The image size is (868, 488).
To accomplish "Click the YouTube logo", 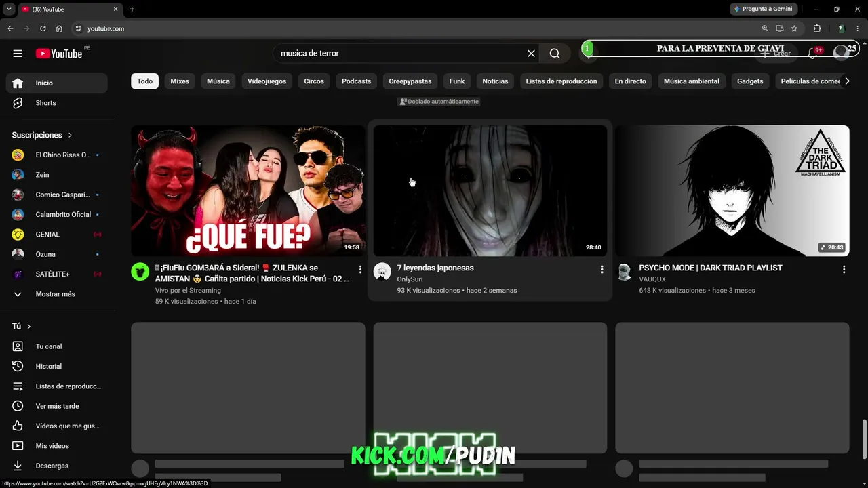I will (x=59, y=54).
